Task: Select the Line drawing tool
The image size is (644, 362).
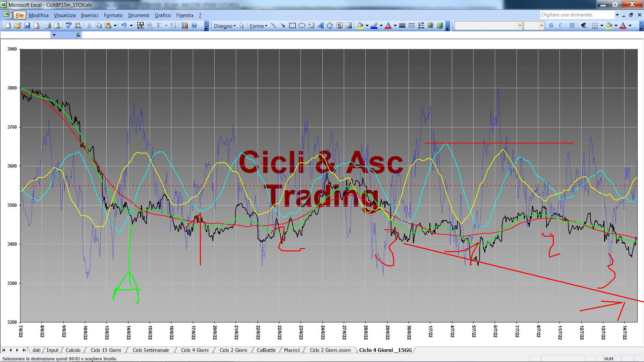Action: (273, 25)
